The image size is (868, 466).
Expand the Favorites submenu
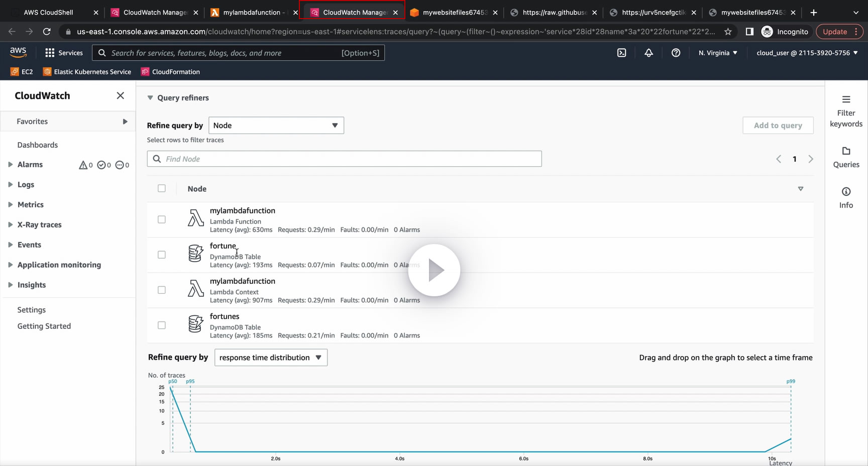[125, 122]
